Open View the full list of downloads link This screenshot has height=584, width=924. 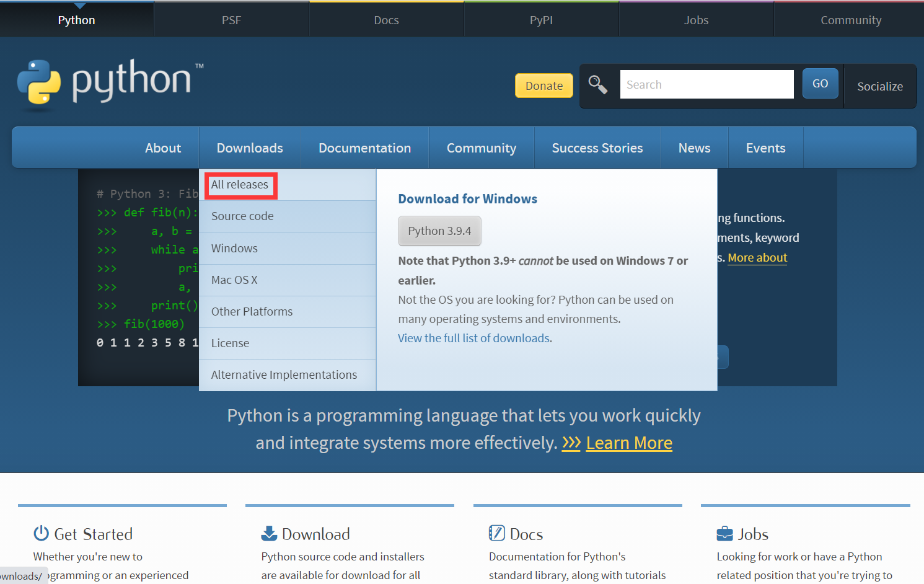click(474, 338)
